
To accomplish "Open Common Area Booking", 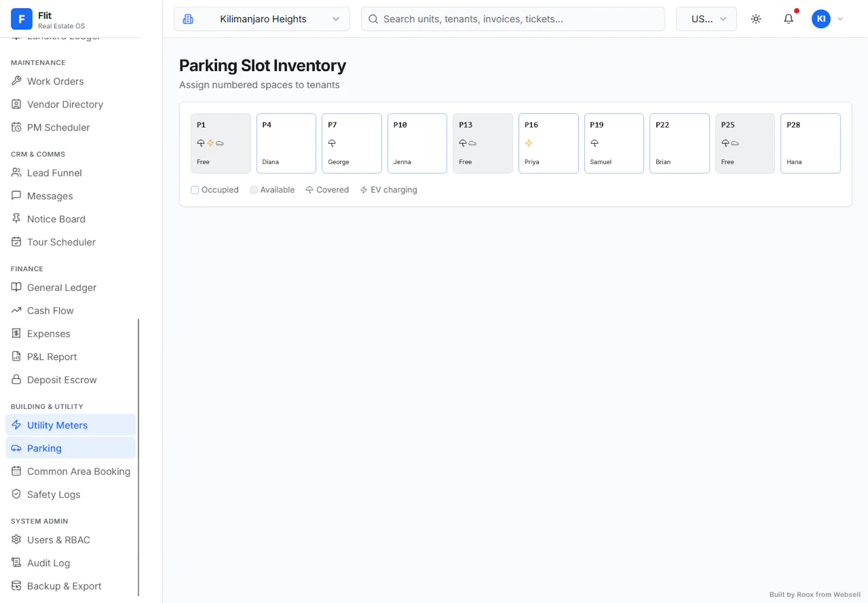I will (71, 471).
